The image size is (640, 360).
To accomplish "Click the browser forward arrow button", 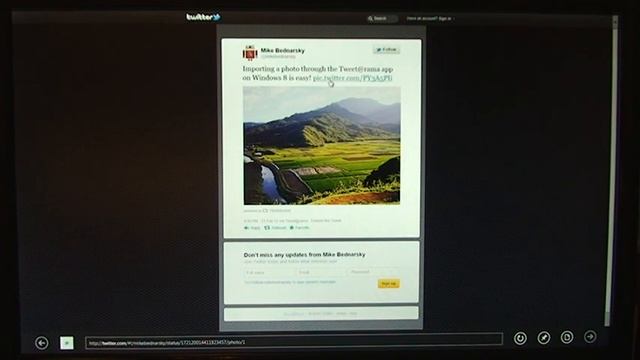I will [x=590, y=336].
